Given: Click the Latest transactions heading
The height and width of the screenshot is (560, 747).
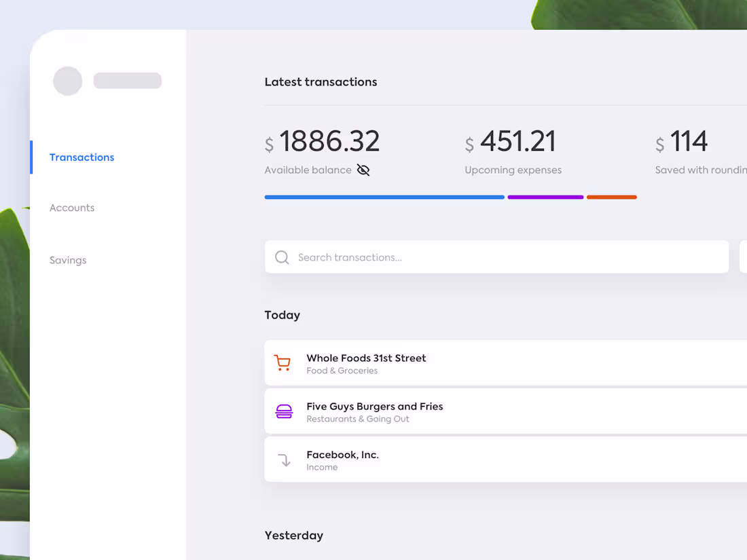Looking at the screenshot, I should point(321,81).
